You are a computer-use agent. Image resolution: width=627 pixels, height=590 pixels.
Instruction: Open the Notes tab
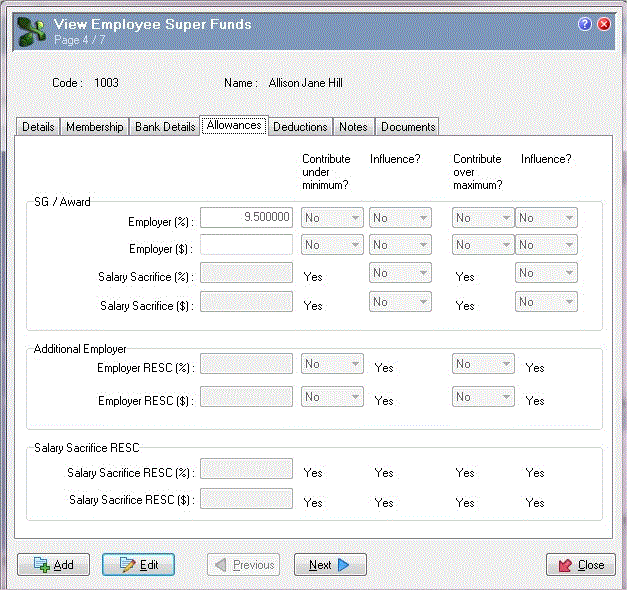point(353,127)
